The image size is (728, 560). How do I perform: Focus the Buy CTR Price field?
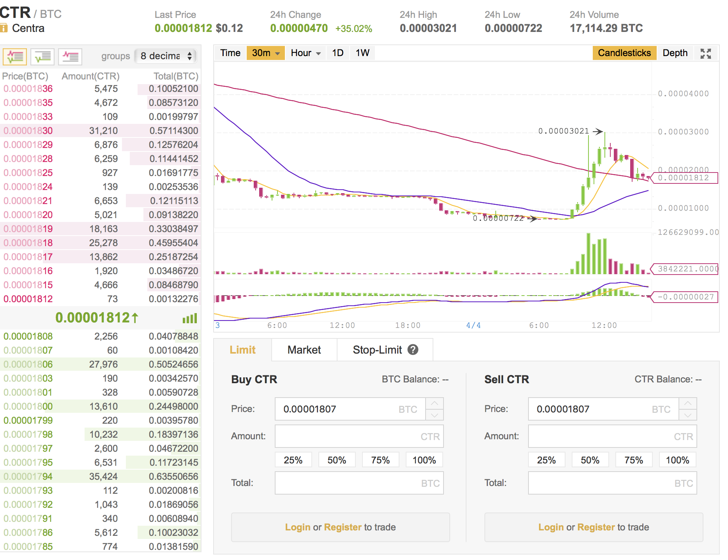click(350, 409)
